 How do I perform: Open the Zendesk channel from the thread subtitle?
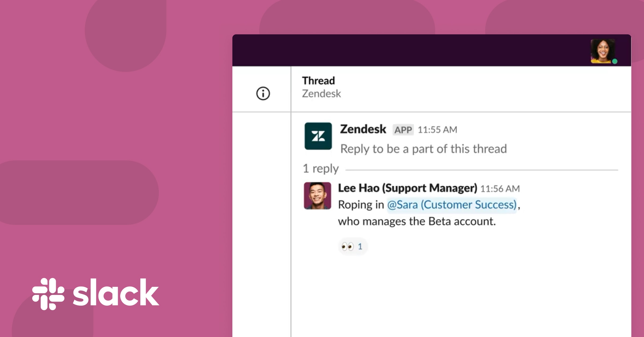[x=321, y=94]
